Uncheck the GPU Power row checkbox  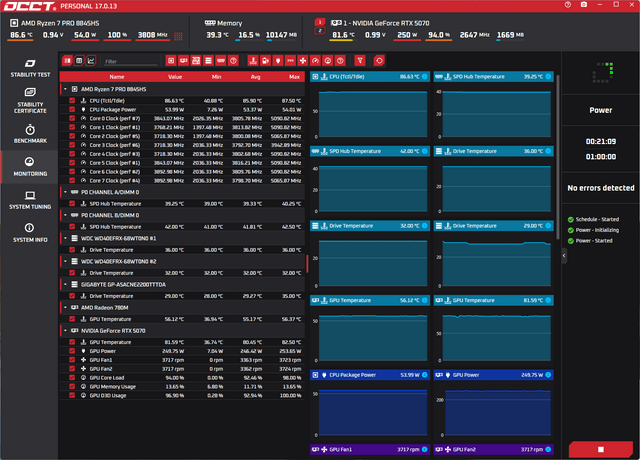pyautogui.click(x=72, y=351)
